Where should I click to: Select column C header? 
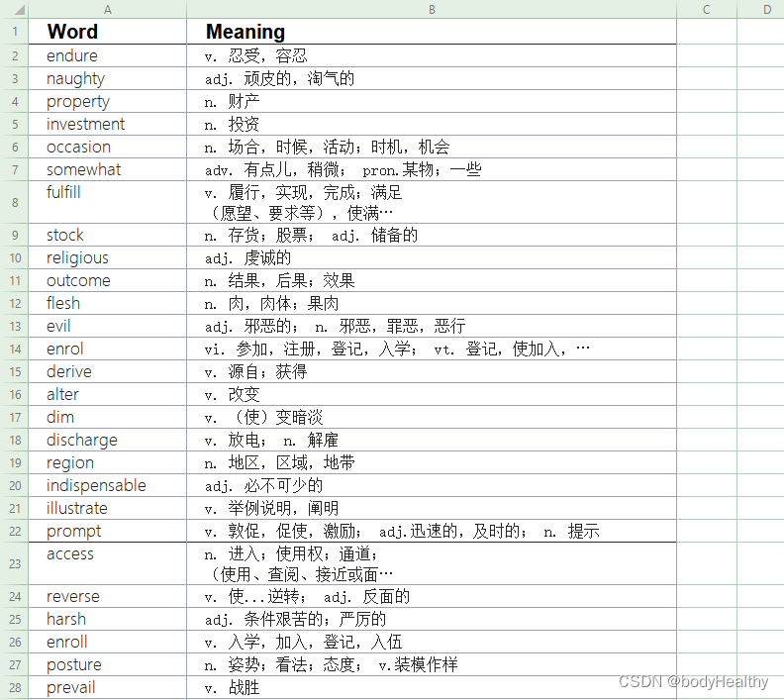click(x=707, y=10)
